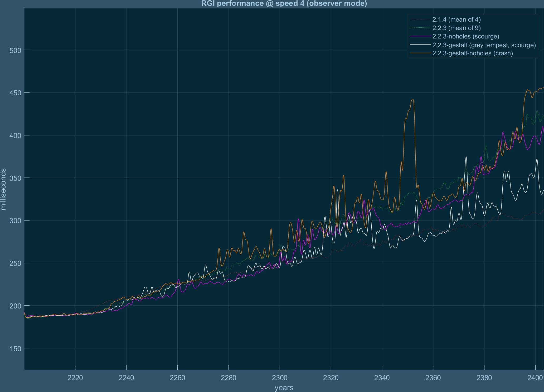Image resolution: width=544 pixels, height=392 pixels.
Task: Click the 2400 year tick label
Action: point(535,378)
